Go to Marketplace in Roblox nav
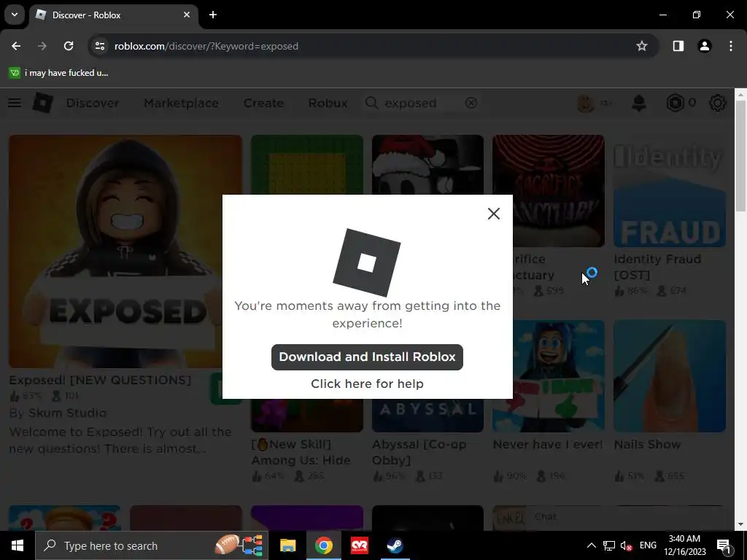The height and width of the screenshot is (560, 747). (x=181, y=103)
